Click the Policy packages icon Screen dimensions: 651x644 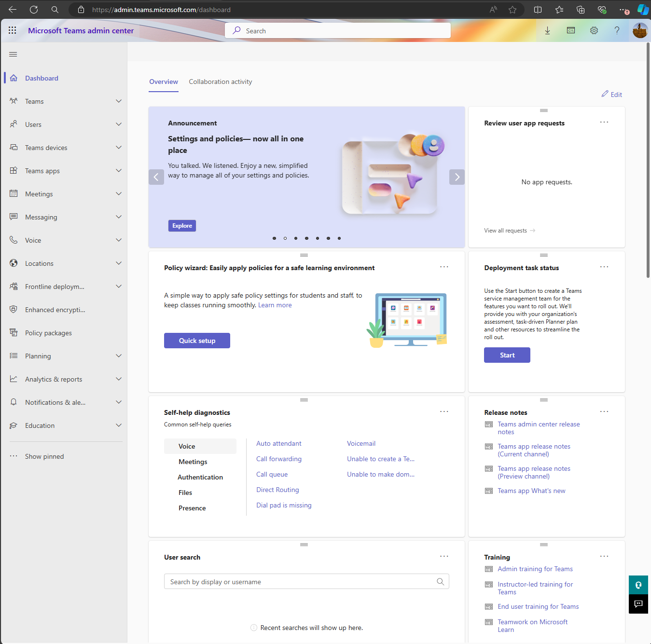(x=14, y=332)
